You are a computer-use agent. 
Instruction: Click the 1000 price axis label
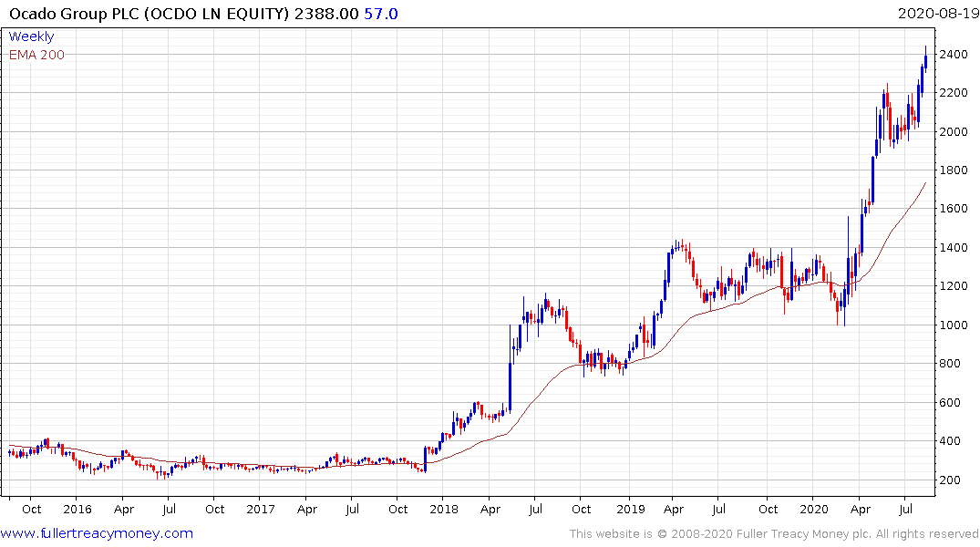coord(954,325)
